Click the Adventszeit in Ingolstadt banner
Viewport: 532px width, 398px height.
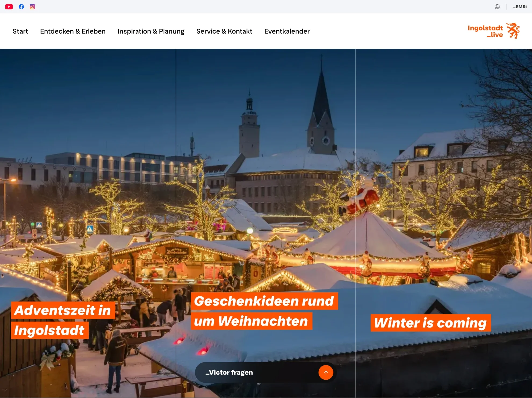(63, 320)
